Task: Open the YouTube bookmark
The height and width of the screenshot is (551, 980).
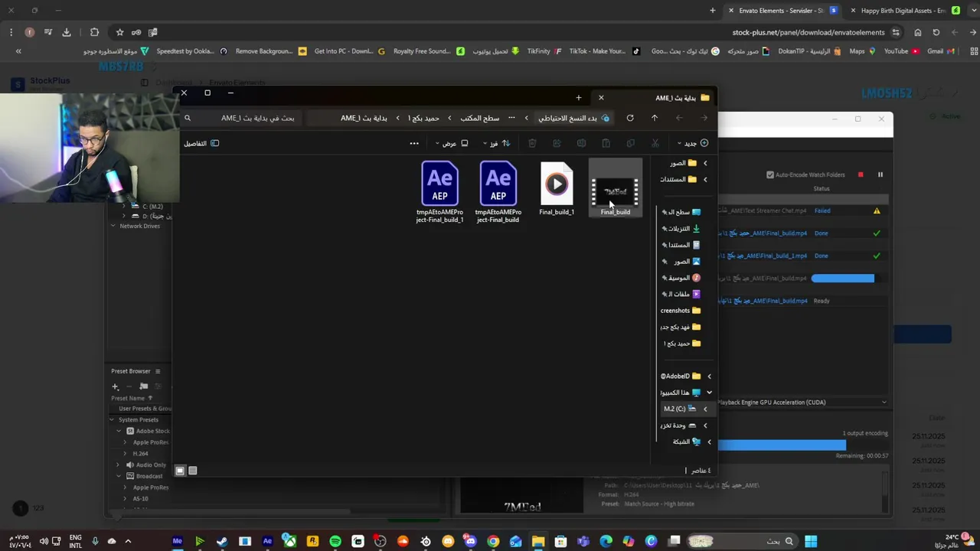Action: (901, 51)
